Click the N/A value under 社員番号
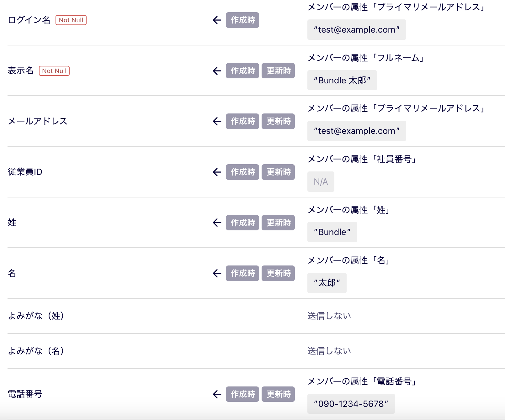The height and width of the screenshot is (420, 505). 321,182
